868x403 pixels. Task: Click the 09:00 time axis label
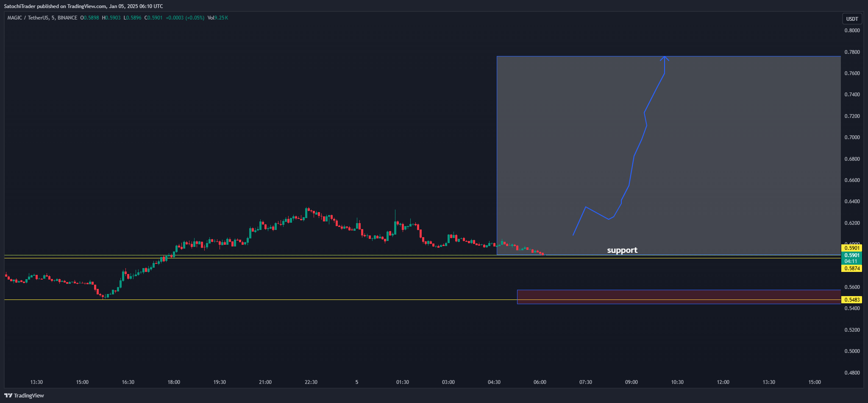click(632, 382)
